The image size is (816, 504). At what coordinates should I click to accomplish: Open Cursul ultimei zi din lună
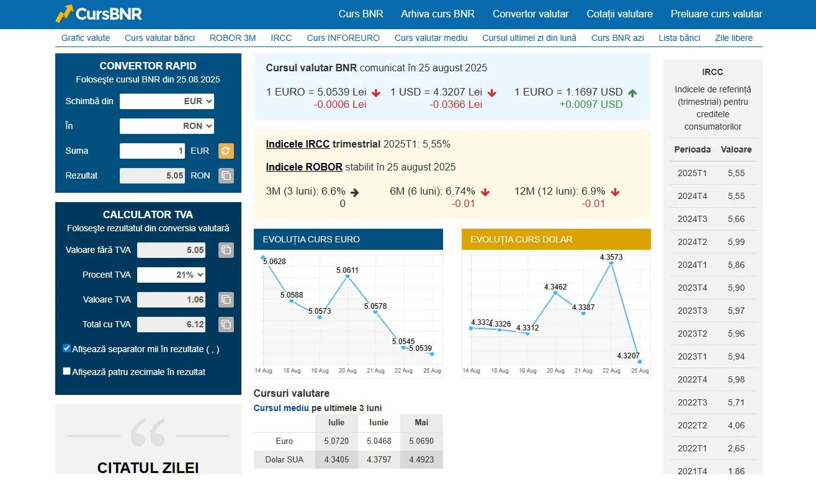coord(529,38)
